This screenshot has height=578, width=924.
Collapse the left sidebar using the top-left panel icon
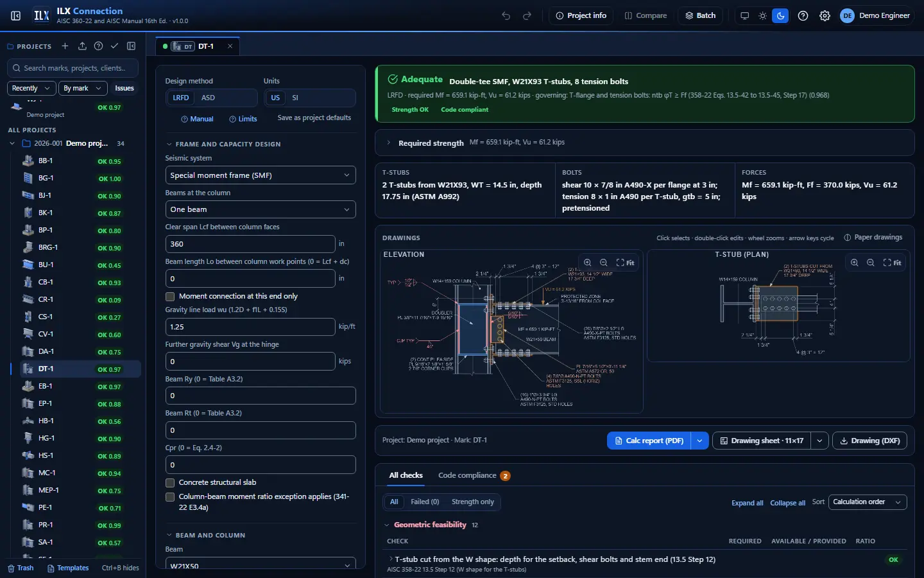pos(16,15)
